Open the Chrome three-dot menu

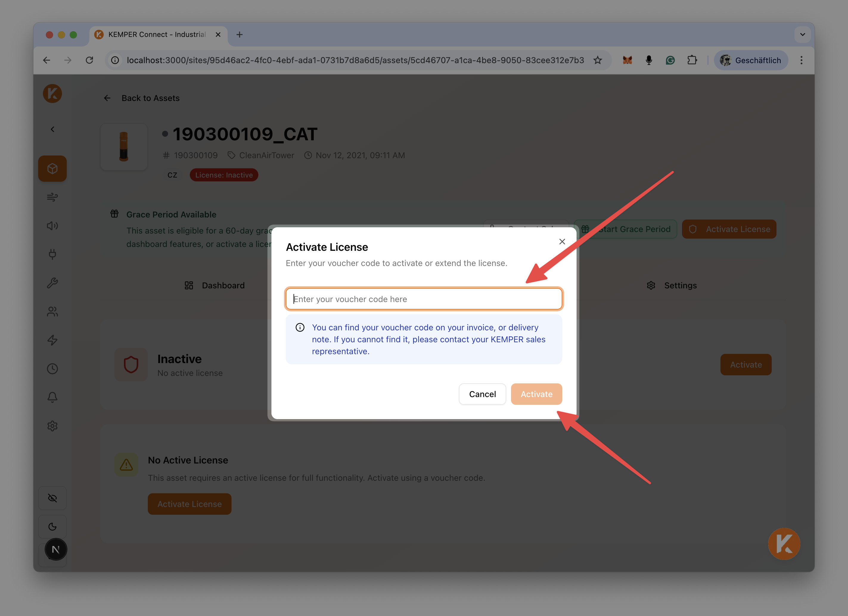[801, 60]
